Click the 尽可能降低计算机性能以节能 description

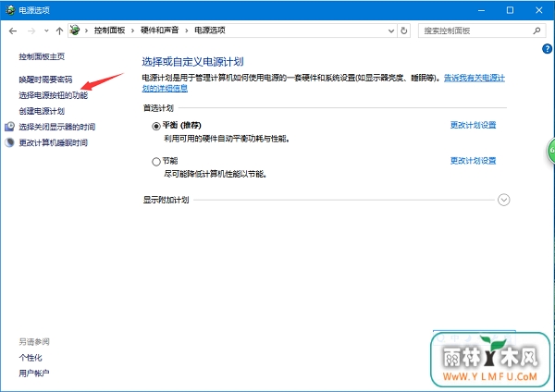215,174
